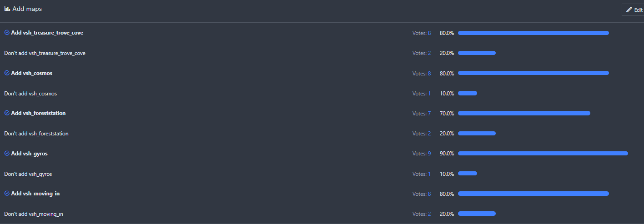Click checkmark icon beside Add vsh_moving_in
Viewport: 644px width, 224px height.
(x=7, y=194)
